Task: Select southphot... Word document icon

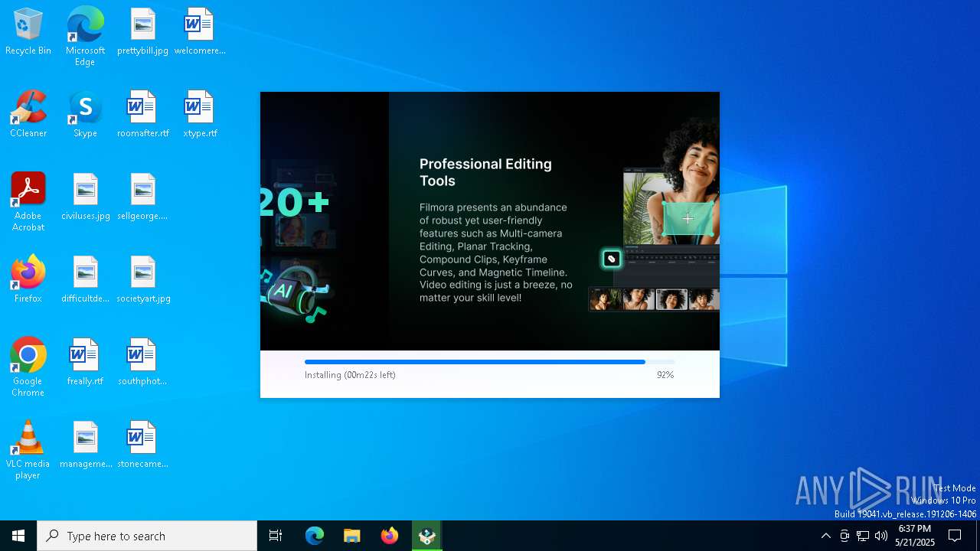Action: (142, 362)
